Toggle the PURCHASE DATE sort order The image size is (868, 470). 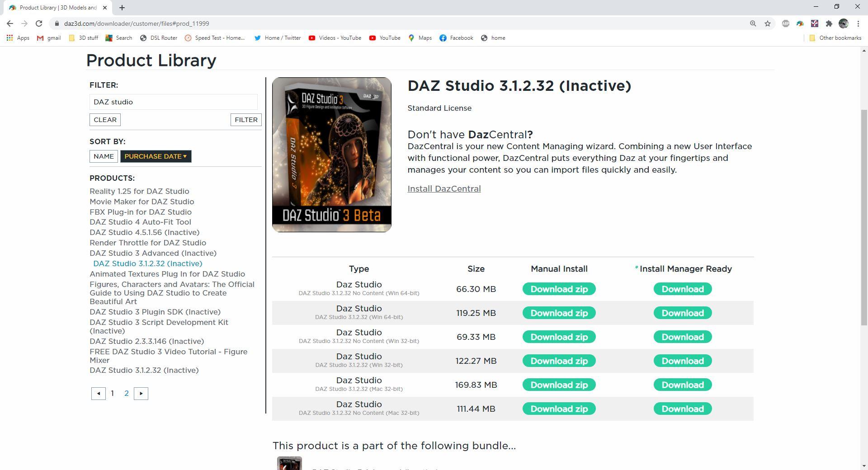point(156,156)
